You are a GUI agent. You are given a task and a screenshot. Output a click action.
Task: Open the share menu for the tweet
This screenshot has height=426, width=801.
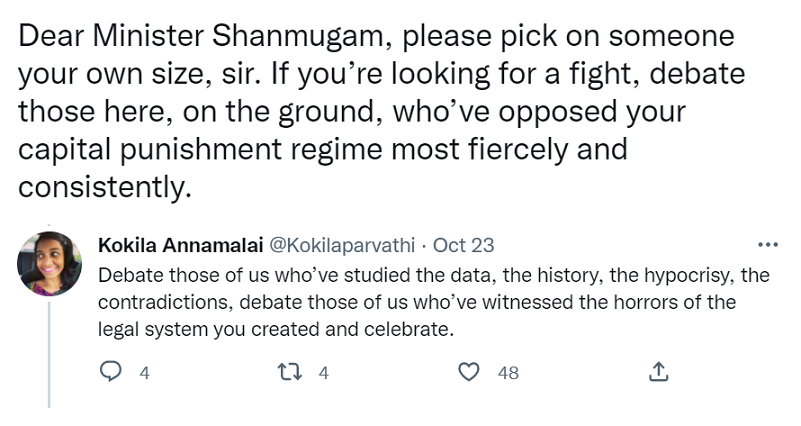coord(658,372)
